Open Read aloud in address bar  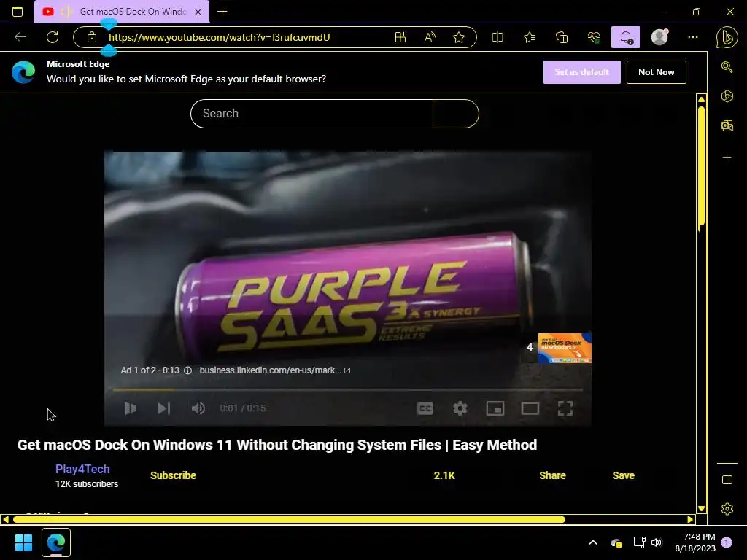[430, 37]
